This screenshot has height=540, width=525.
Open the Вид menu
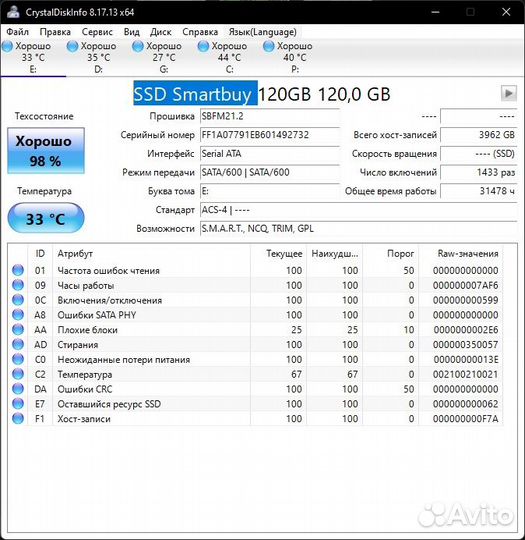132,32
